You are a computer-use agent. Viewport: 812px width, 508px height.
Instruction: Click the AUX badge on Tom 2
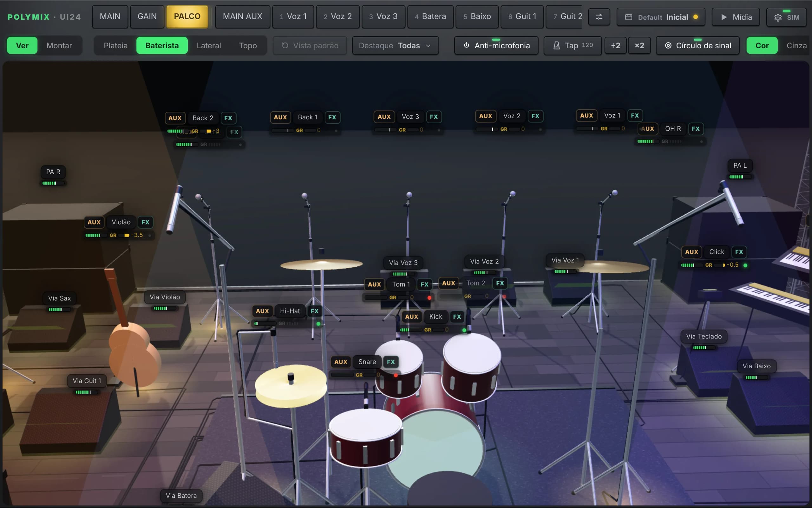click(449, 283)
